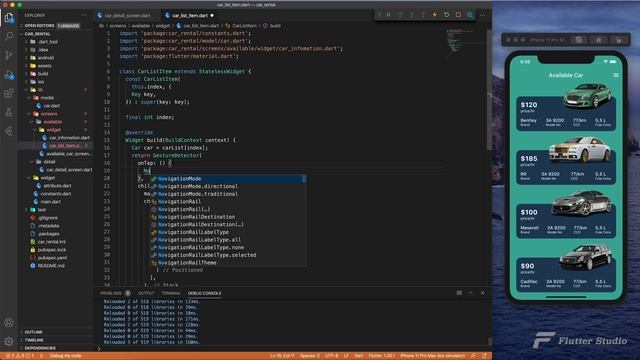
Task: Take simulator screenshot from simulator toolbar
Action: tap(579, 40)
